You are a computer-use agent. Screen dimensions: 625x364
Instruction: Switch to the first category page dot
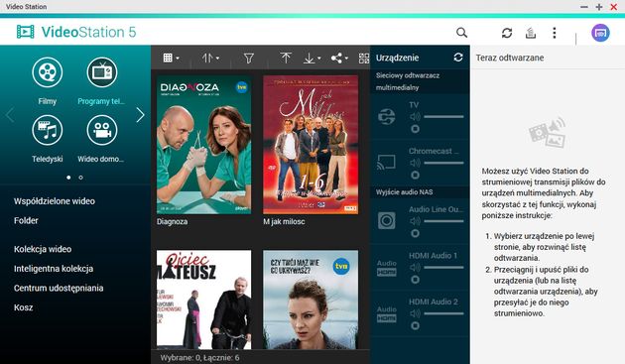click(x=69, y=178)
